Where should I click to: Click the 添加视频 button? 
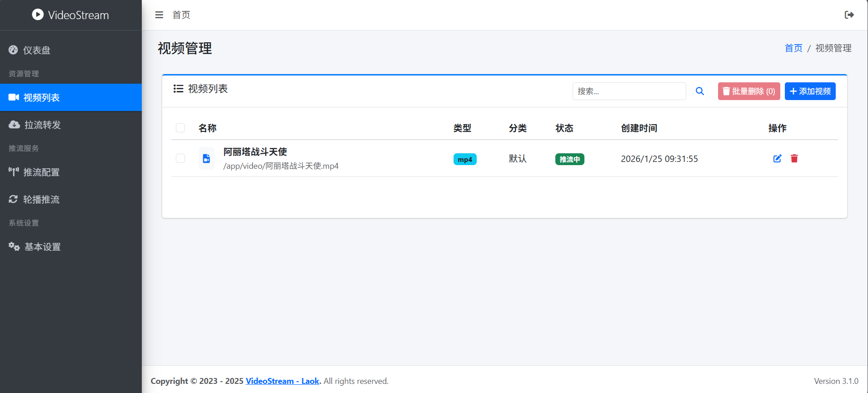click(x=810, y=91)
